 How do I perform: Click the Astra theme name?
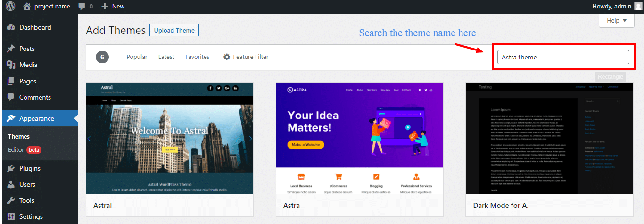(291, 206)
